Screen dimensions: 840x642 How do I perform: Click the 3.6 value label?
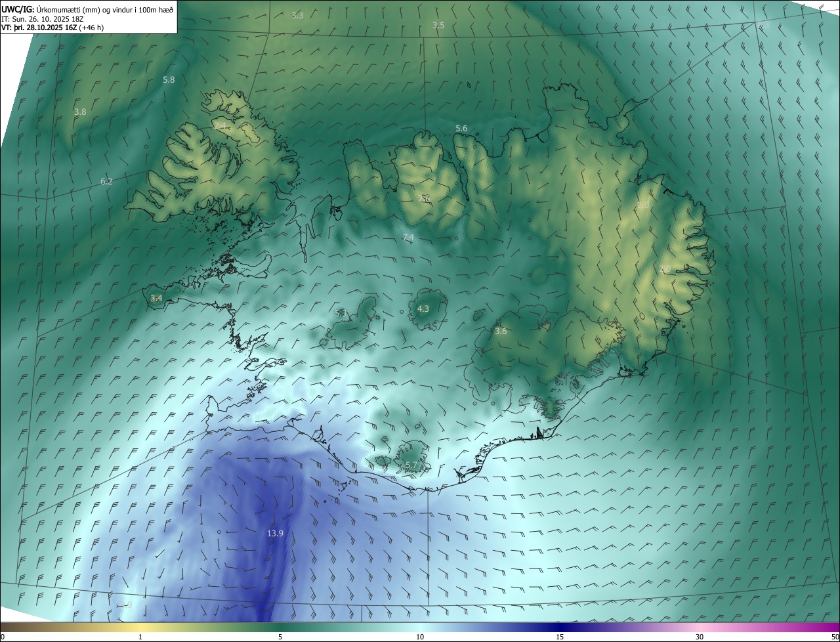(x=501, y=332)
